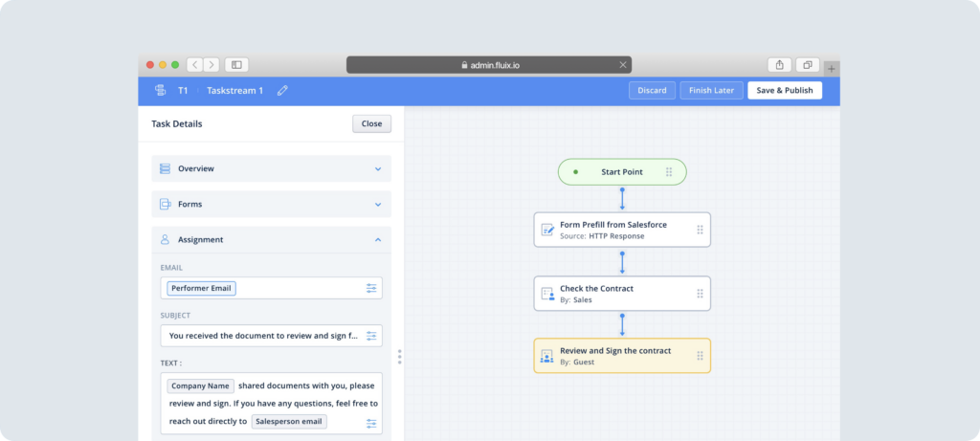
Task: Click the workflow icon next to T1
Action: click(160, 91)
